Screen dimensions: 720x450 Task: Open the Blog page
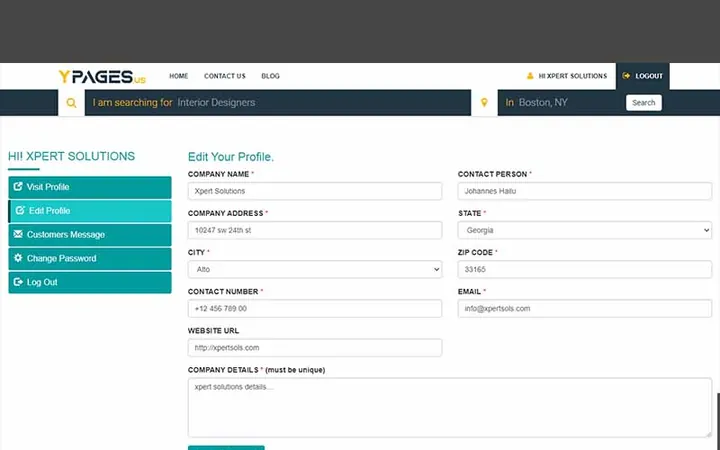coord(270,76)
